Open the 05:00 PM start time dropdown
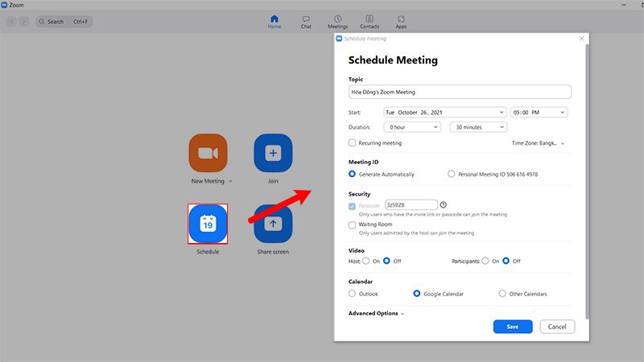Image resolution: width=644 pixels, height=362 pixels. pos(539,113)
